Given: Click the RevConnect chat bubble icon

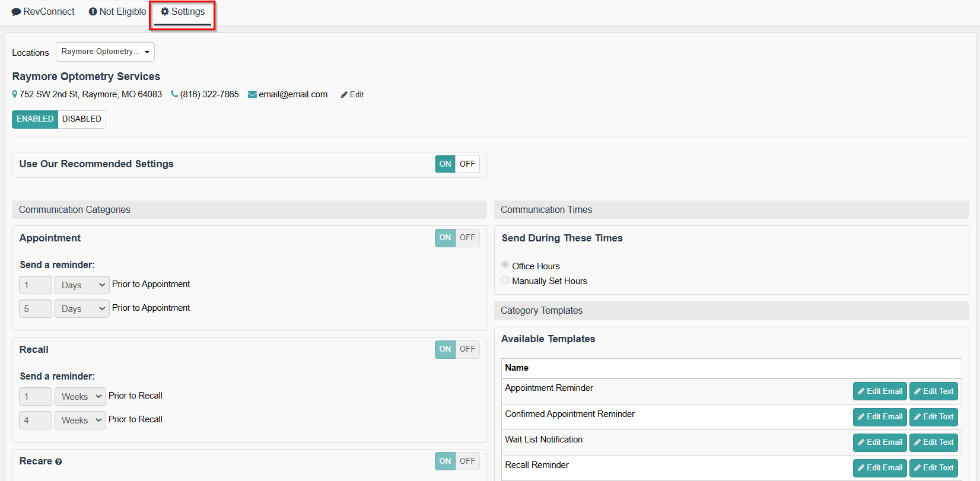Looking at the screenshot, I should (17, 12).
